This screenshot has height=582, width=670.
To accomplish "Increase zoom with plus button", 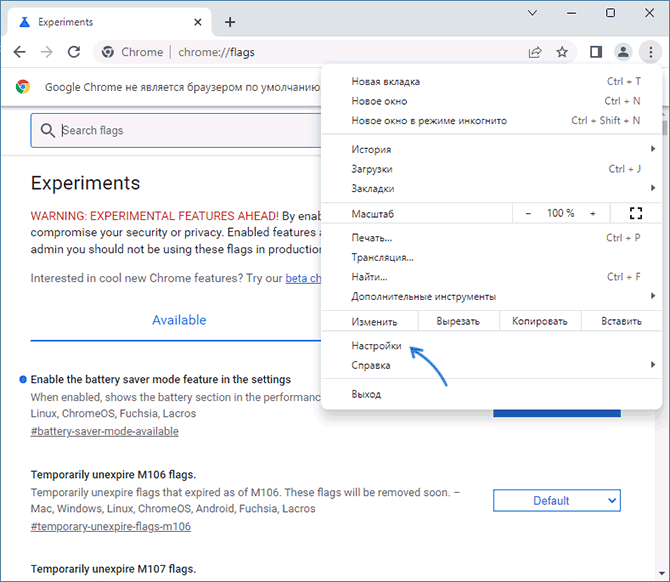I will coord(593,213).
